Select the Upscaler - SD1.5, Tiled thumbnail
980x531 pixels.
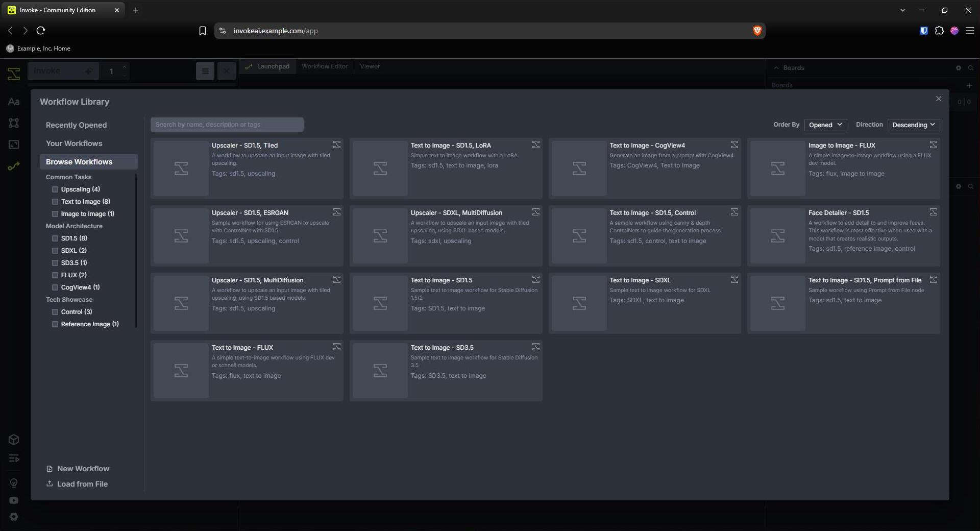pyautogui.click(x=181, y=168)
